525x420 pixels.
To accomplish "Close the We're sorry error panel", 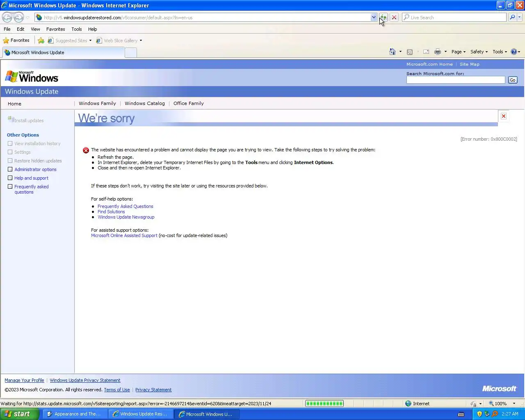I will tap(504, 116).
